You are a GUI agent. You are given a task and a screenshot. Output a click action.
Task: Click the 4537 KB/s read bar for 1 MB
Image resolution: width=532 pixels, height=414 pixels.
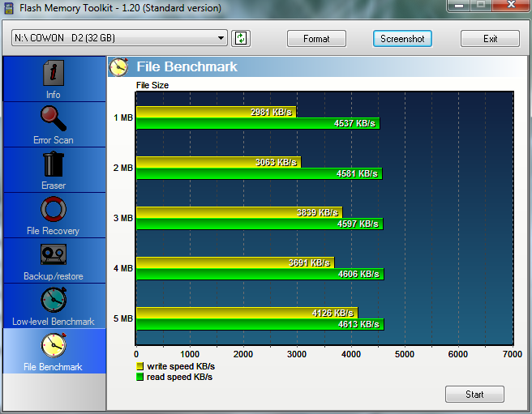[x=258, y=123]
